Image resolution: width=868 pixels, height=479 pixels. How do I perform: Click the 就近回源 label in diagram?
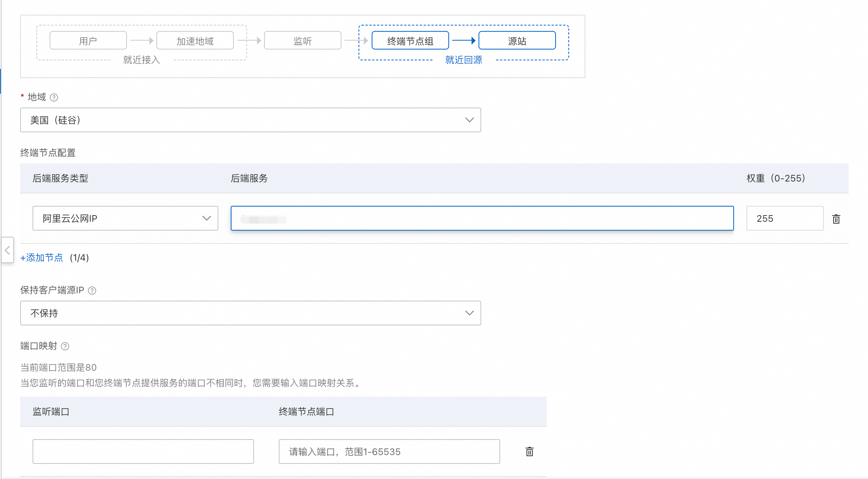(463, 60)
